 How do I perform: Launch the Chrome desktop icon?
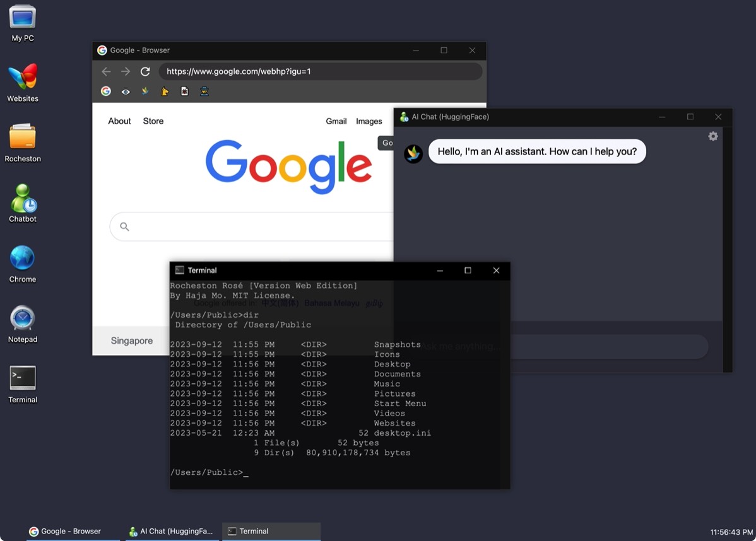23,264
